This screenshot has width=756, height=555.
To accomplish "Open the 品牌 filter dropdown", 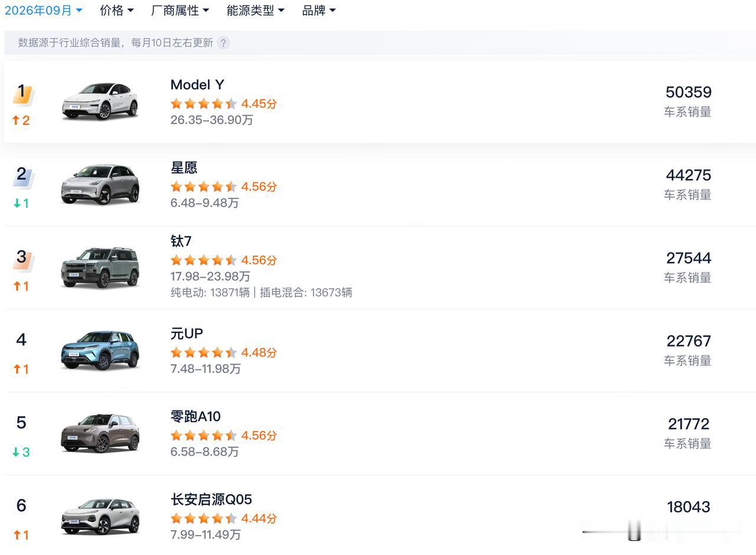I will point(319,10).
